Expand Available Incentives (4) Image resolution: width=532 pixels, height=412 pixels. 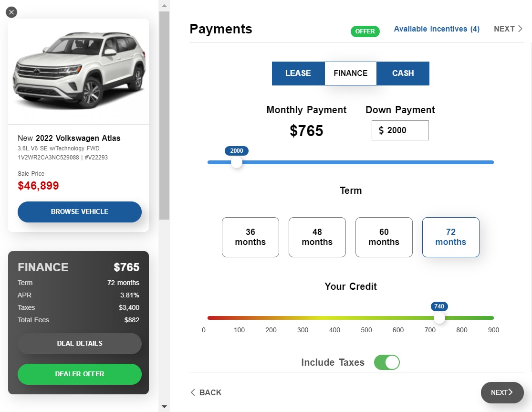437,29
